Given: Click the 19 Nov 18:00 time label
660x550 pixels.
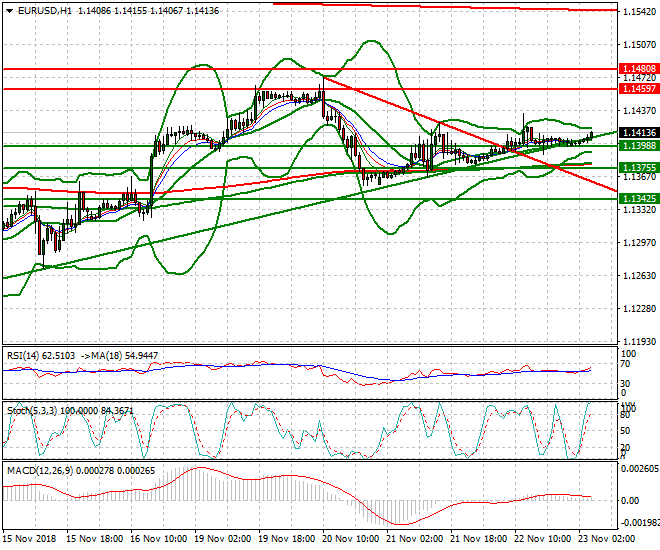Looking at the screenshot, I should pyautogui.click(x=287, y=539).
